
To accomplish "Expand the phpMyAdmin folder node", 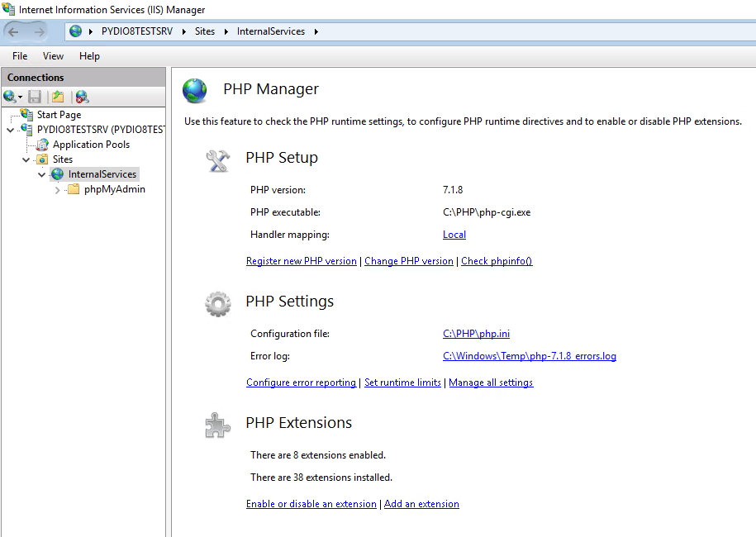I will pos(57,190).
